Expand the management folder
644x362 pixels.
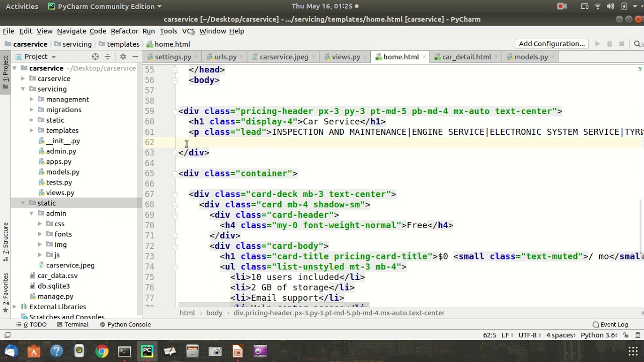point(32,100)
